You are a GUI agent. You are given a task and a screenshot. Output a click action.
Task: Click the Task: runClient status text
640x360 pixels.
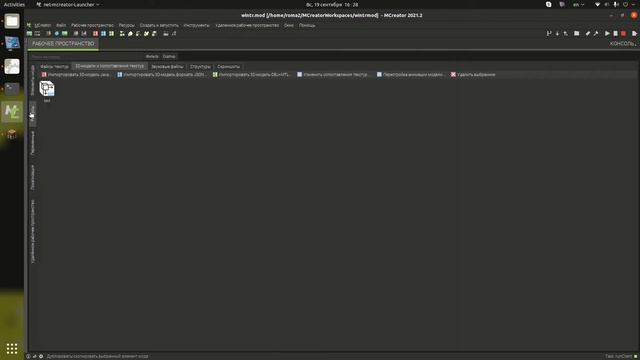click(x=618, y=356)
